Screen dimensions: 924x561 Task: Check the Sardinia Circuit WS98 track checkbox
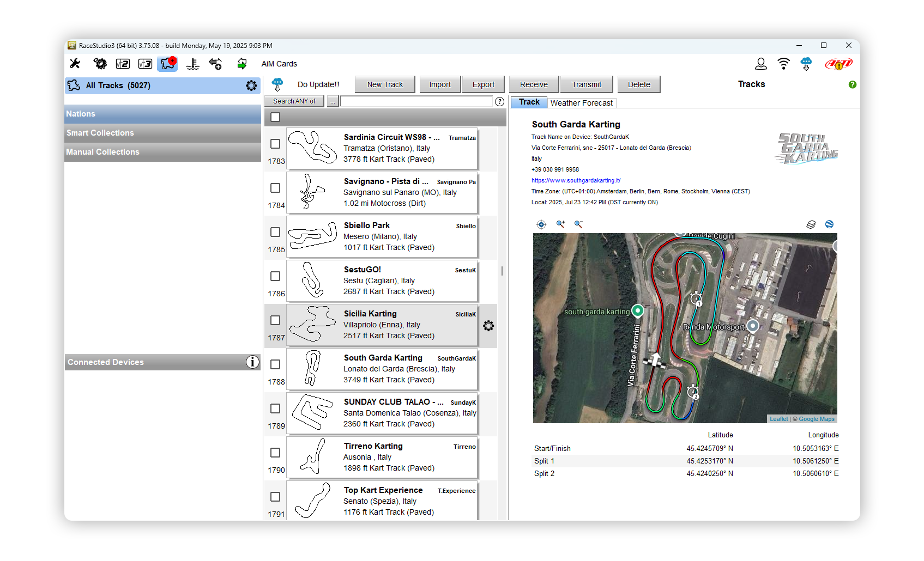click(275, 144)
